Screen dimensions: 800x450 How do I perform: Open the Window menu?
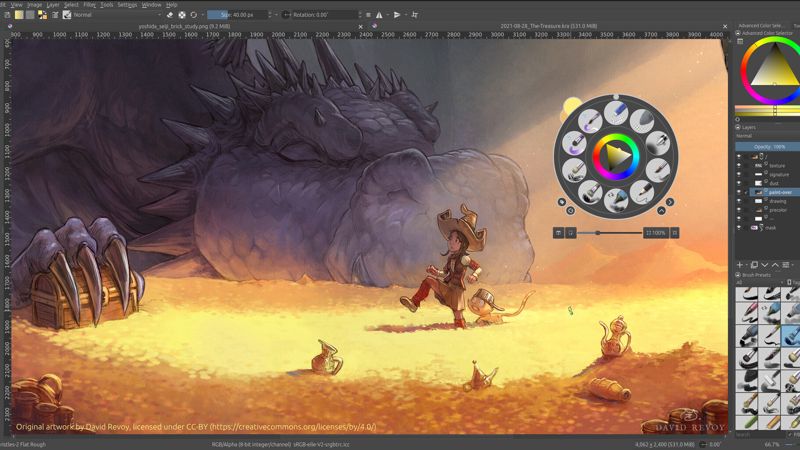[x=152, y=5]
